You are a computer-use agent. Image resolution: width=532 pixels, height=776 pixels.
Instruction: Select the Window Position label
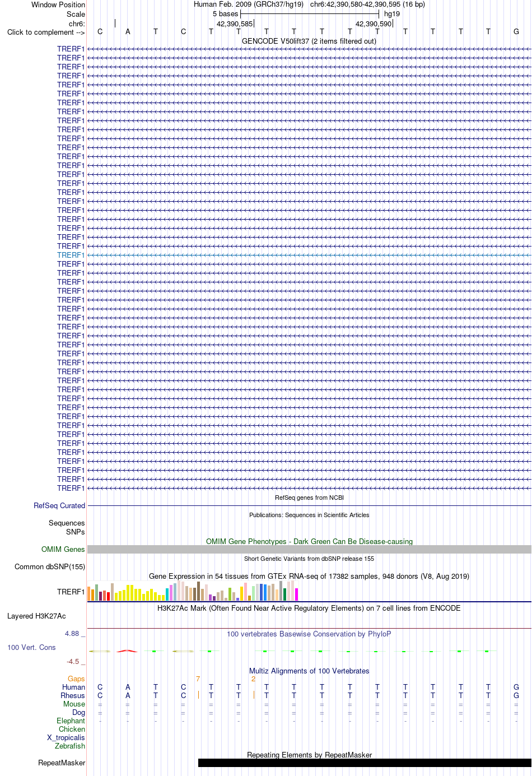(58, 4)
